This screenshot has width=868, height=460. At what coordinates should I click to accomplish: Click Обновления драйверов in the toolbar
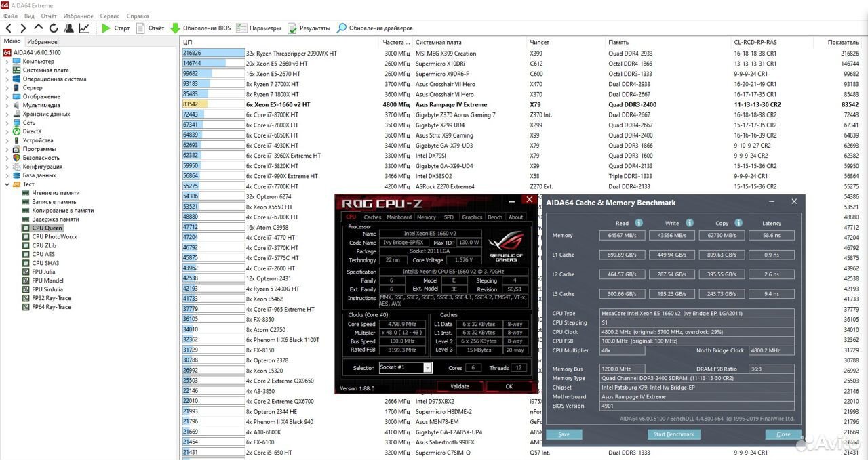coord(375,28)
